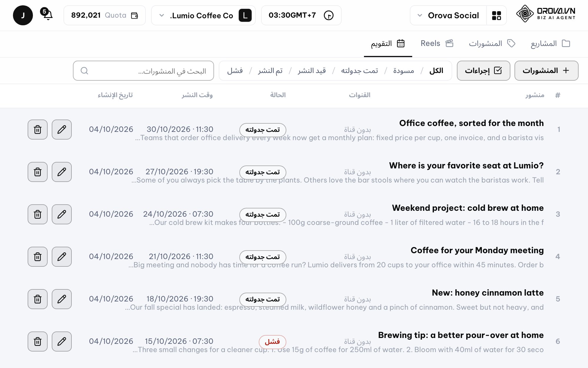Delete post 'Weekend project: cold brew at home'
588x368 pixels.
pyautogui.click(x=38, y=214)
